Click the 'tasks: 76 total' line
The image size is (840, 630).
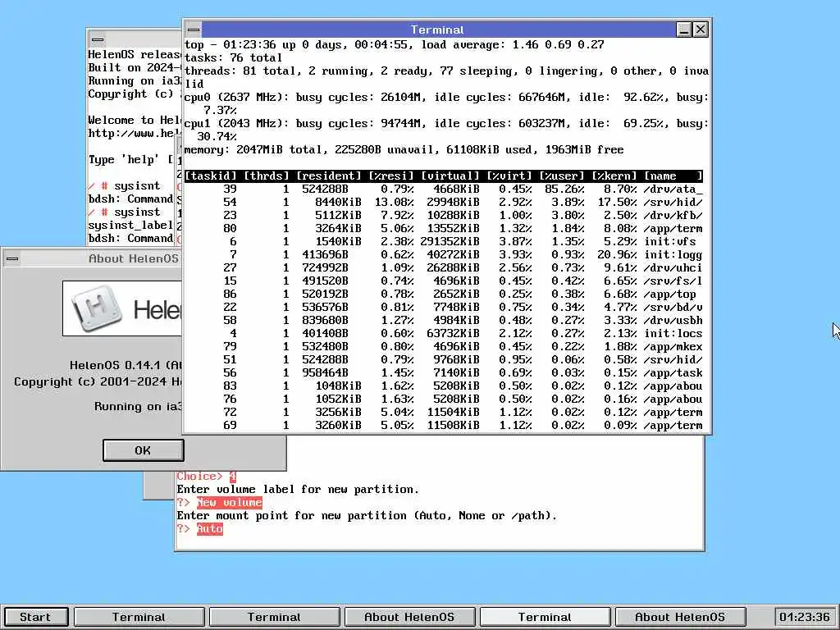pyautogui.click(x=233, y=58)
